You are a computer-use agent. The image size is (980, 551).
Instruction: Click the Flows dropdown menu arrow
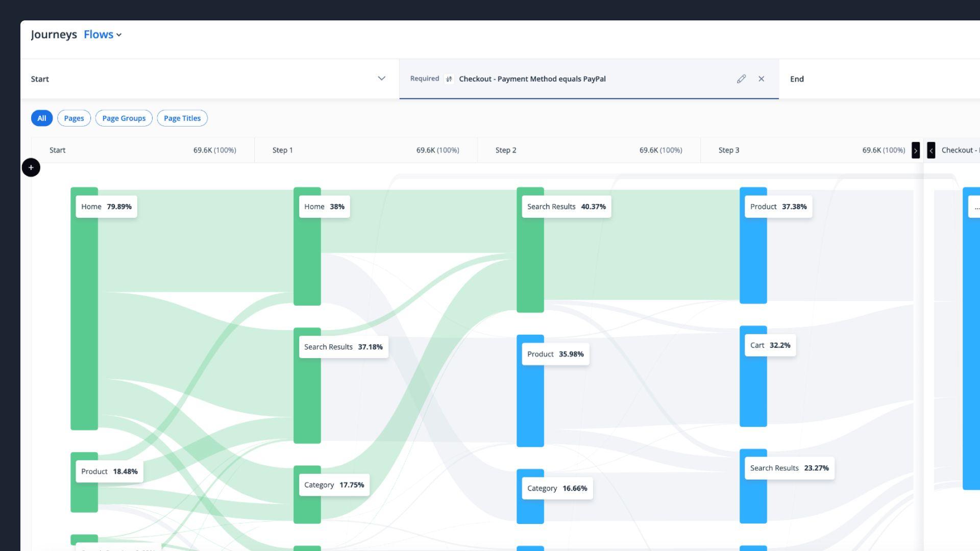coord(120,35)
